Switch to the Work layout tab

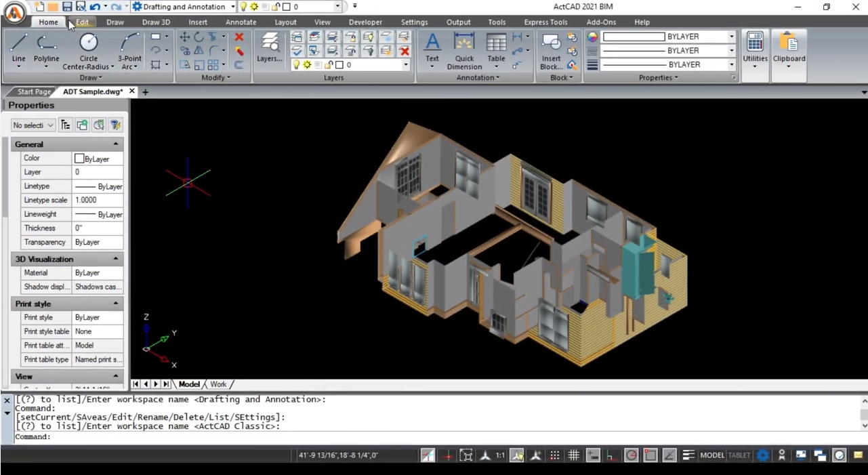(218, 384)
